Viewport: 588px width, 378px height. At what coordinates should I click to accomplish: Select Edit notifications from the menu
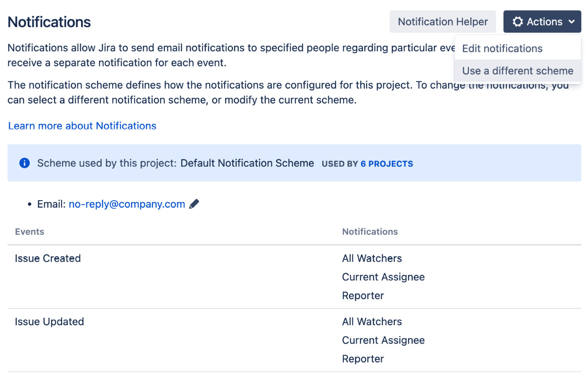(x=502, y=48)
